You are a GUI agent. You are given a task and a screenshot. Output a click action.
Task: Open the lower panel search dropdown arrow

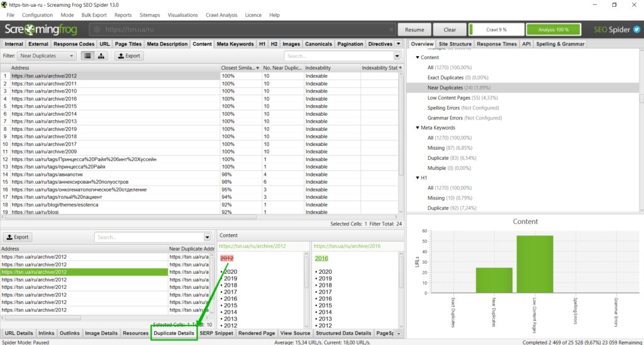(x=207, y=237)
